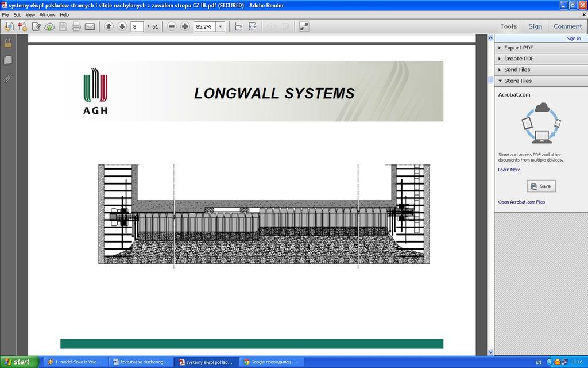Screen dimensions: 588x368
Task: Open the Sign pane
Action: click(535, 26)
